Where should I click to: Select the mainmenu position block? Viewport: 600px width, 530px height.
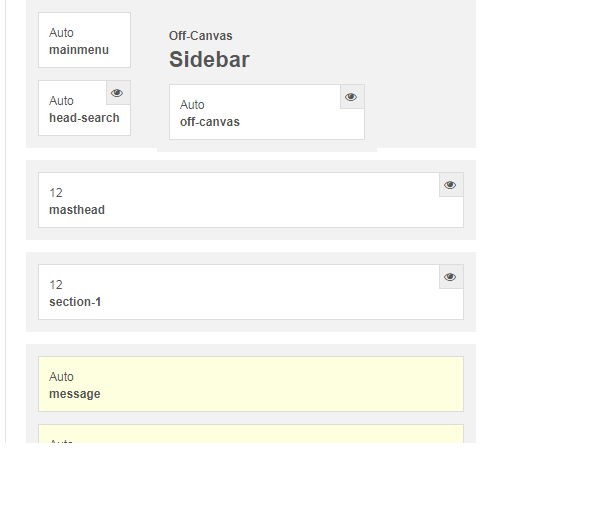coord(84,40)
